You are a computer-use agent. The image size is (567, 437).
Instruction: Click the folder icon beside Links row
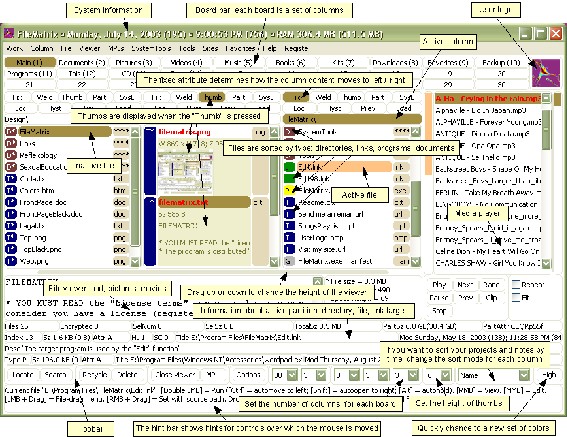[11, 144]
